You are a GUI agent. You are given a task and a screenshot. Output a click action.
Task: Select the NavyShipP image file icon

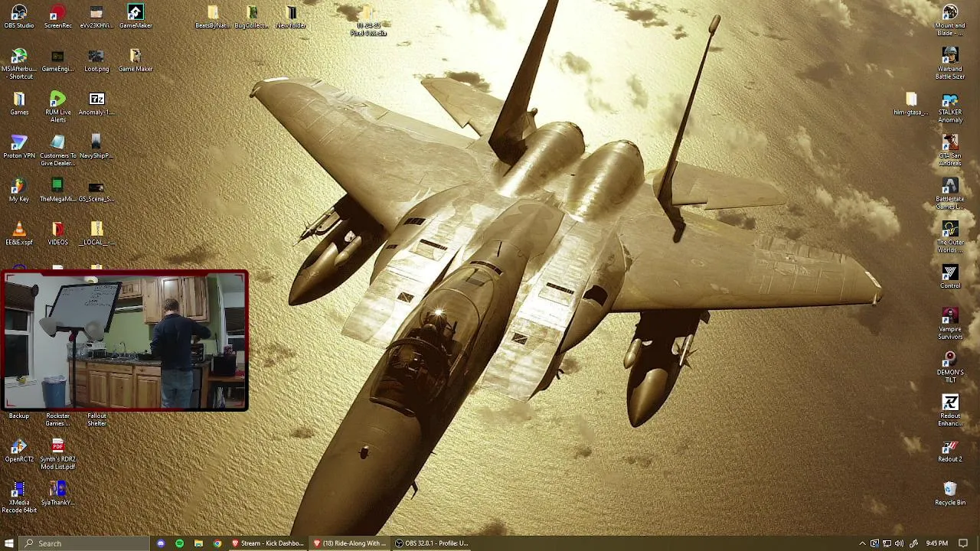(96, 147)
